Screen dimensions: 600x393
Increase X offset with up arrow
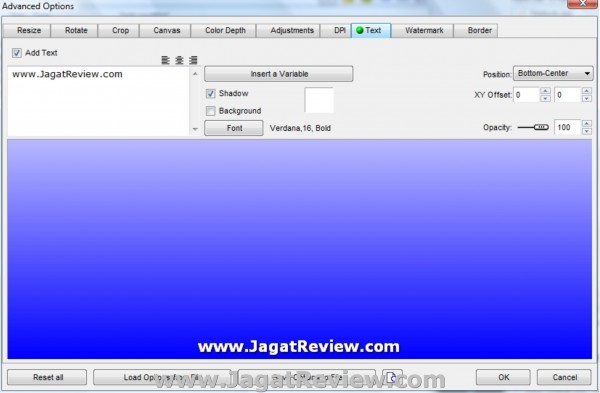(545, 91)
